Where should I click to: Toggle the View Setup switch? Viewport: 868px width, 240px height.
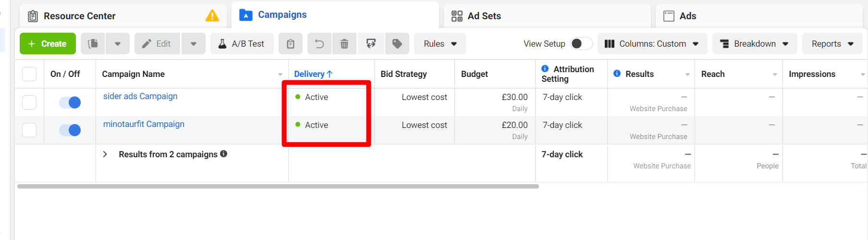[581, 44]
